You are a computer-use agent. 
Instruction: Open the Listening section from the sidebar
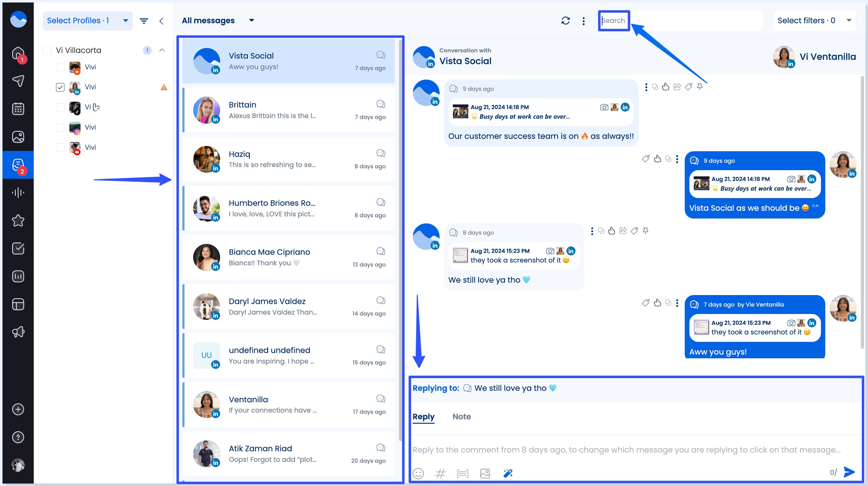click(18, 192)
